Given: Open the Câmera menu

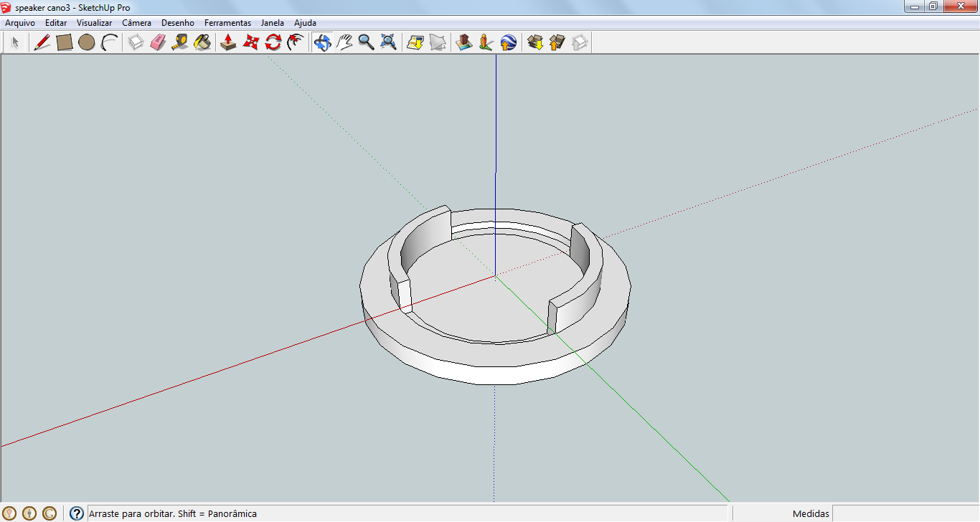Looking at the screenshot, I should coord(136,23).
